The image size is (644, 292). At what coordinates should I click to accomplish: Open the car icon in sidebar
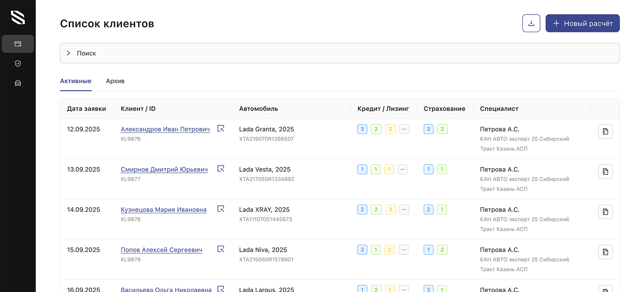click(x=18, y=83)
